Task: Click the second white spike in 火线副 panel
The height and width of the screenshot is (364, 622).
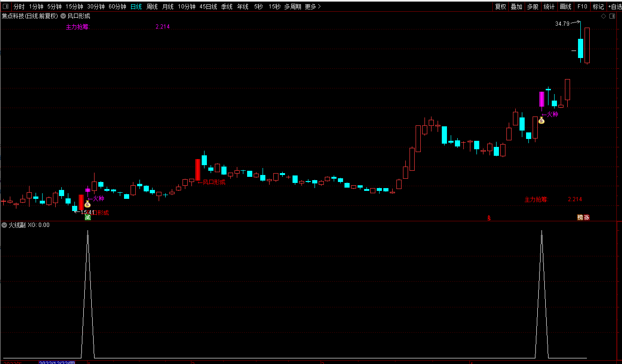Action: pos(542,295)
